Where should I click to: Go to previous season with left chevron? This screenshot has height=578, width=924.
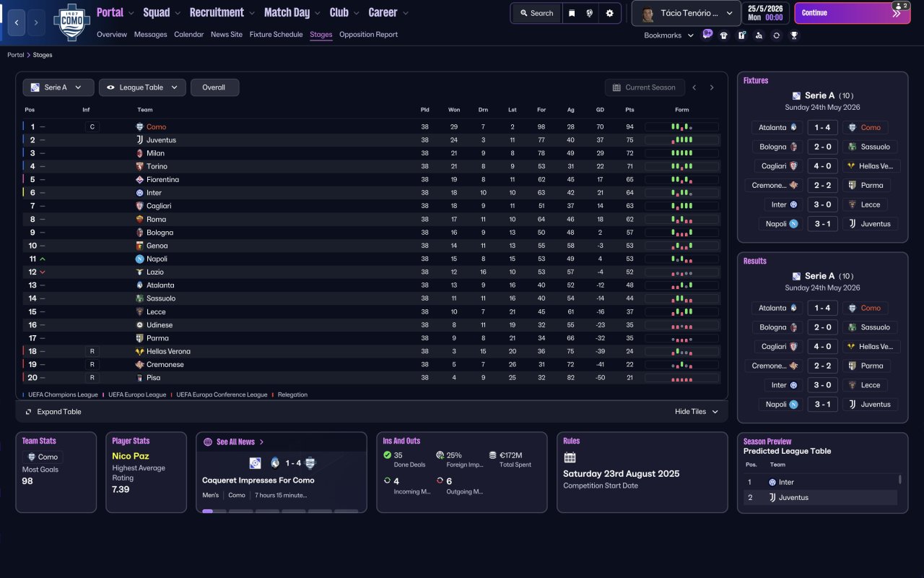click(x=694, y=87)
